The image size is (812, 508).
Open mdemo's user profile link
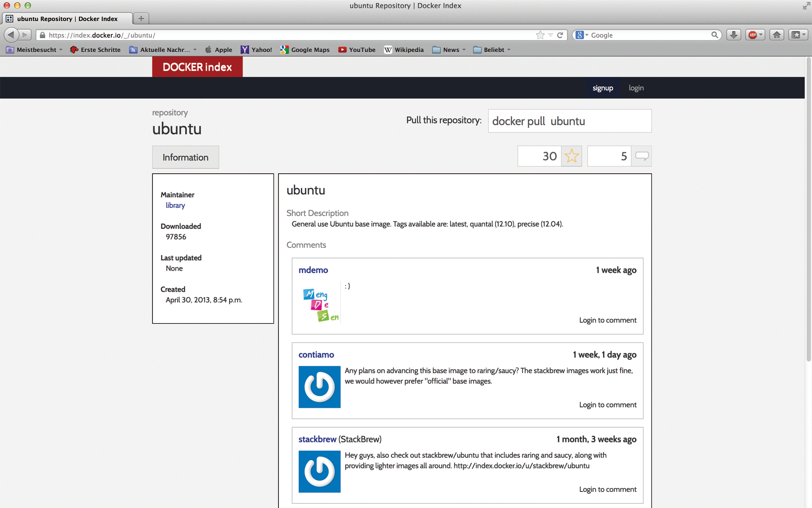(313, 270)
